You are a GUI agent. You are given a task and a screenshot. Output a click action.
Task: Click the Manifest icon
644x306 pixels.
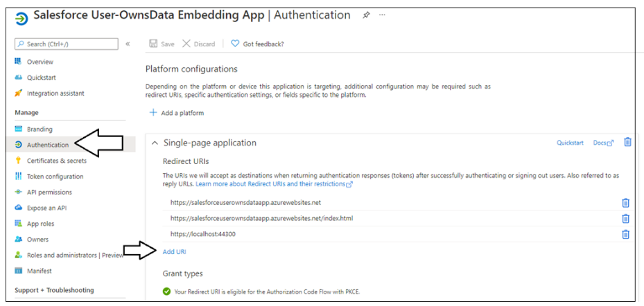coord(18,271)
